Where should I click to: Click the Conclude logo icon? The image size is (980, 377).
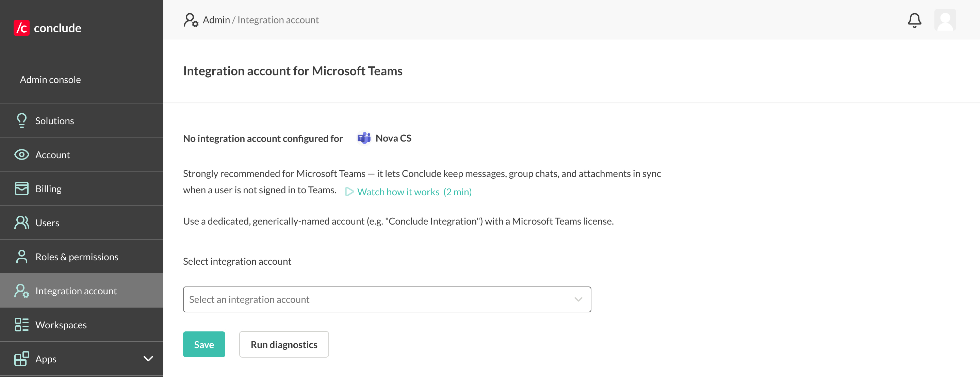pos(21,28)
